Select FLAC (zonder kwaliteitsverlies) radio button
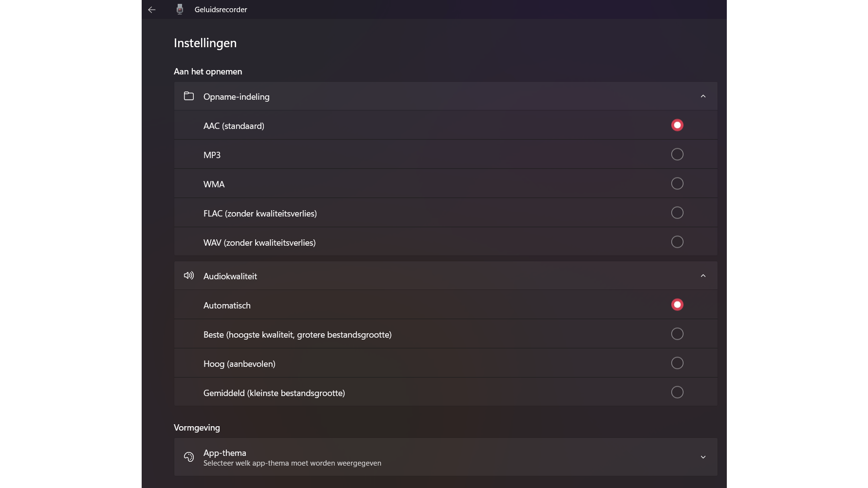Screen dimensions: 868x488 tap(677, 213)
